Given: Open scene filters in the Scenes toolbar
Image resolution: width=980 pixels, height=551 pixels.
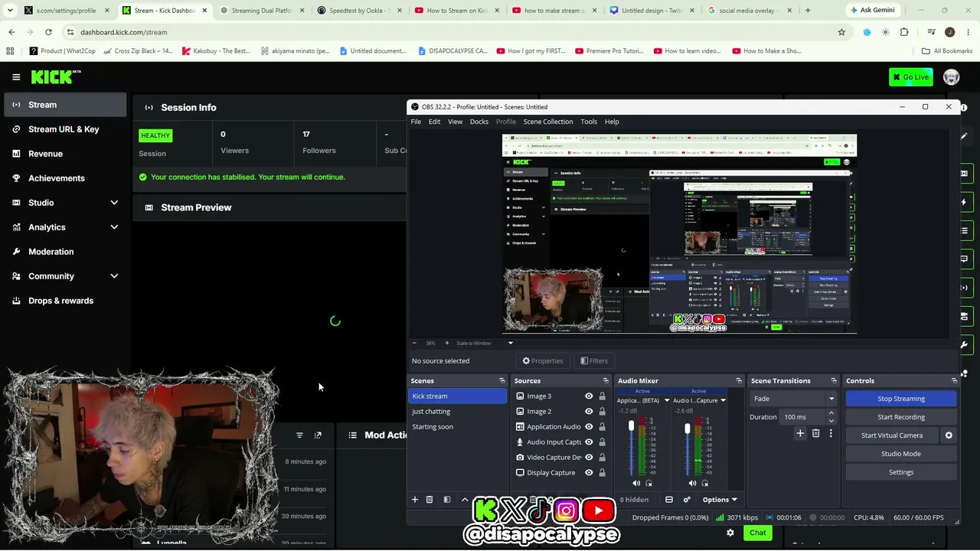Looking at the screenshot, I should tap(447, 500).
